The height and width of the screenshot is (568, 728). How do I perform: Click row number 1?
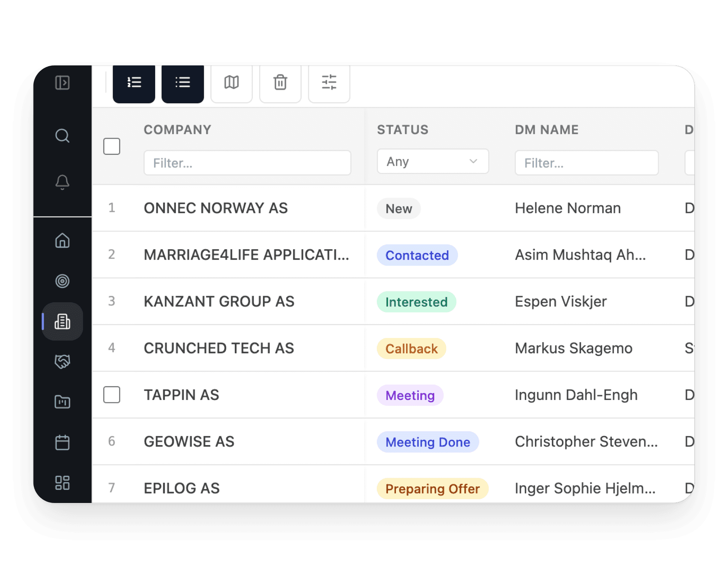(112, 208)
